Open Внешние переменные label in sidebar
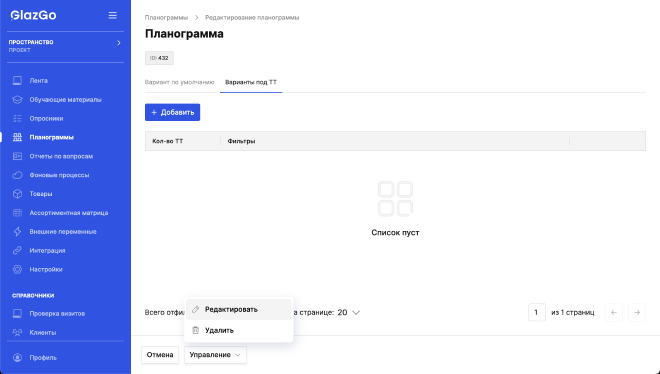Screen dimensions: 660x374 (x=63, y=232)
